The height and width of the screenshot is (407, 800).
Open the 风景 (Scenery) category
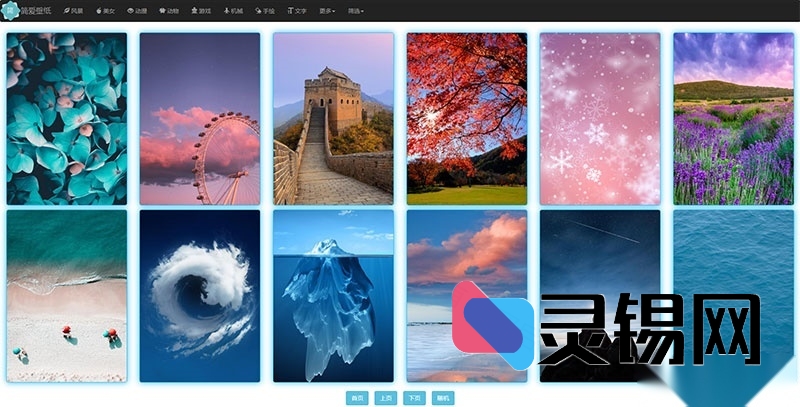coord(74,10)
